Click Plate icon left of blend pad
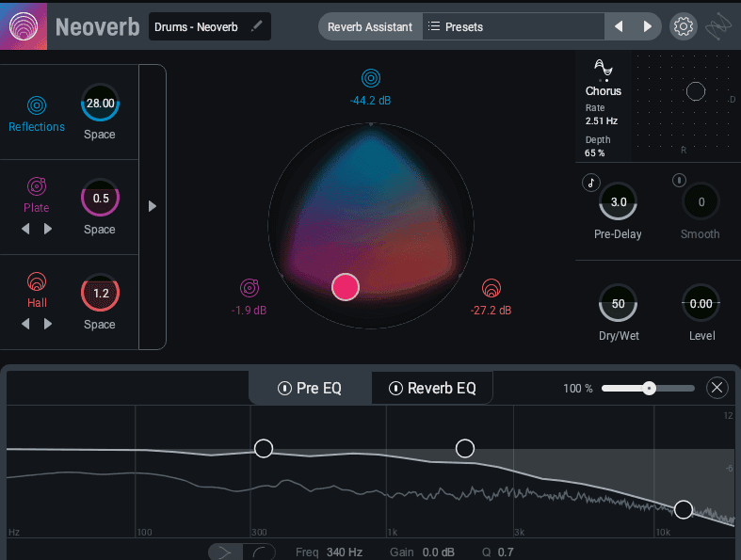The image size is (741, 560). click(250, 288)
